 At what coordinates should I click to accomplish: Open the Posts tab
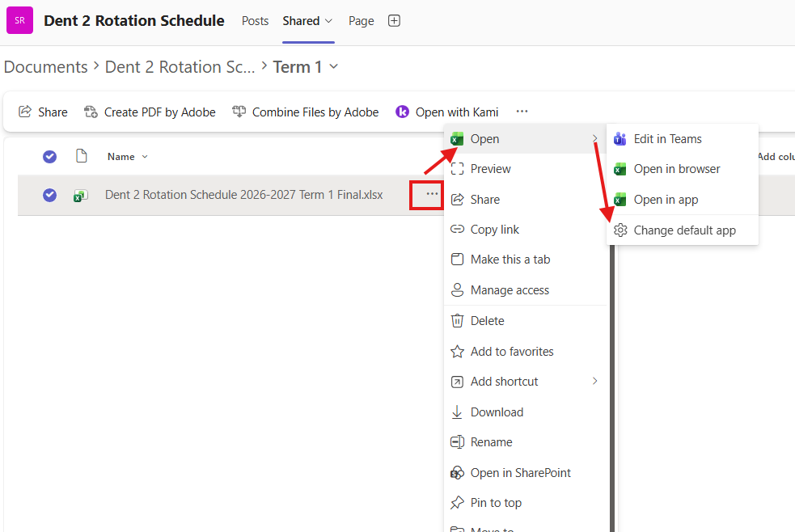[x=255, y=21]
